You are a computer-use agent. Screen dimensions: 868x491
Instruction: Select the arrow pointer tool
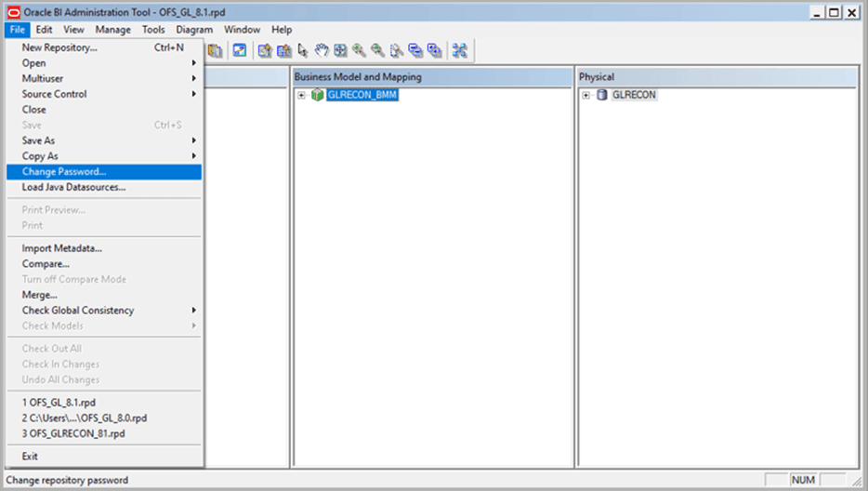pos(303,50)
